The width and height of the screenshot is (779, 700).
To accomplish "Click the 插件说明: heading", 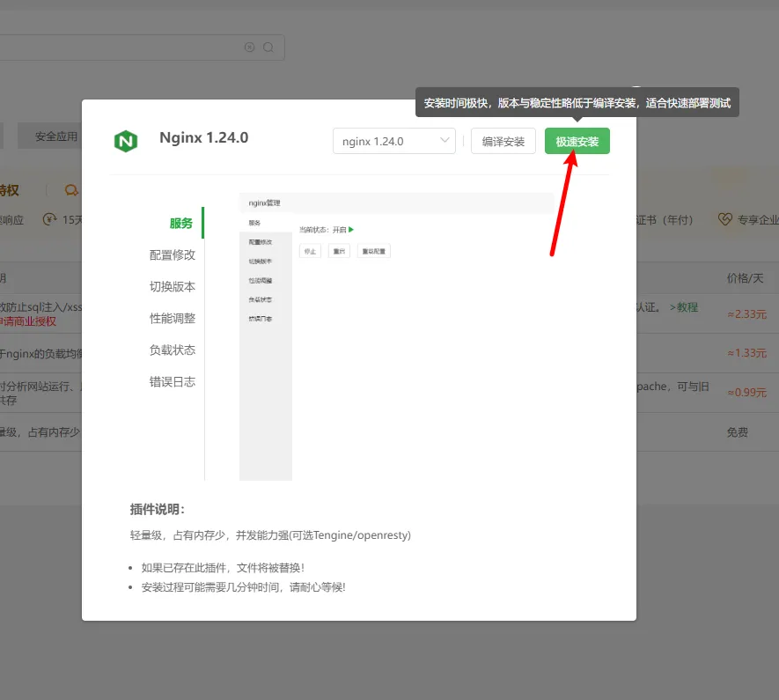I will click(158, 509).
